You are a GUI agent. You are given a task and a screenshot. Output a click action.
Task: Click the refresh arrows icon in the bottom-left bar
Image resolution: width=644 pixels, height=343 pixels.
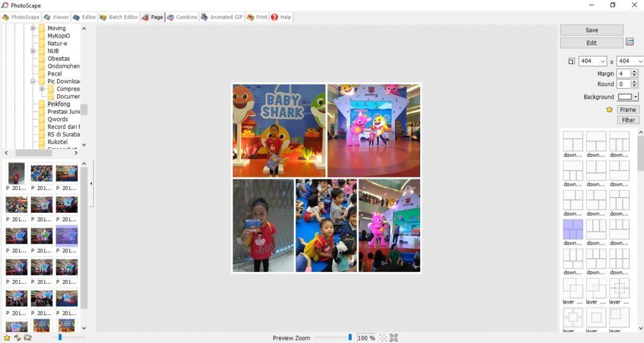coord(17,338)
